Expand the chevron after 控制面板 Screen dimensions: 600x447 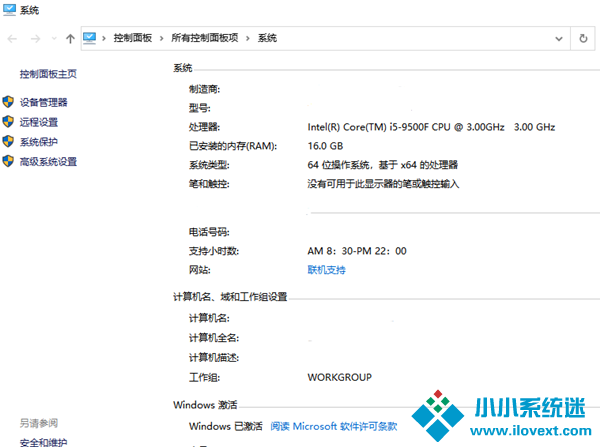(x=161, y=38)
